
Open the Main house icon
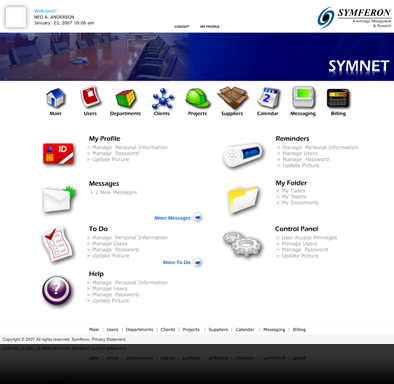point(56,98)
